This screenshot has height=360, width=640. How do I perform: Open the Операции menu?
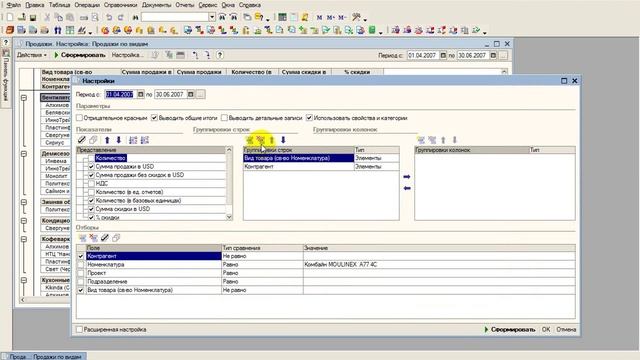(87, 5)
